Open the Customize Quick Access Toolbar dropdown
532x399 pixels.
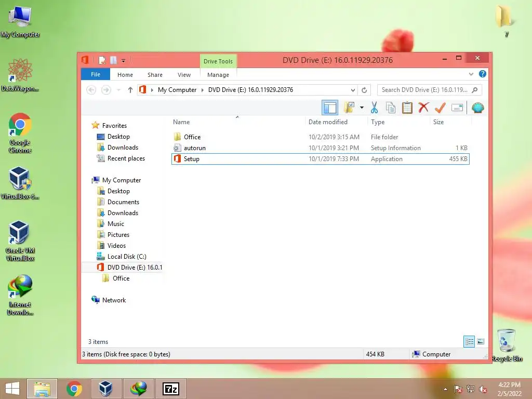point(123,61)
